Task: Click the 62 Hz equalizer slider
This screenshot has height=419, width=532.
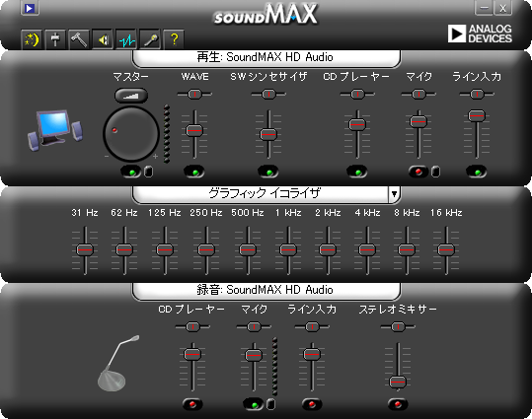Action: 124,250
